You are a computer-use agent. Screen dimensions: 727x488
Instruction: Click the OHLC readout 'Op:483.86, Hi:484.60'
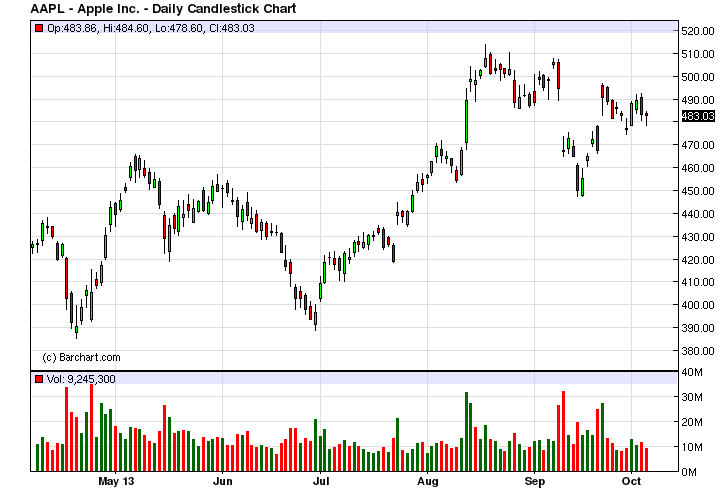(98, 28)
